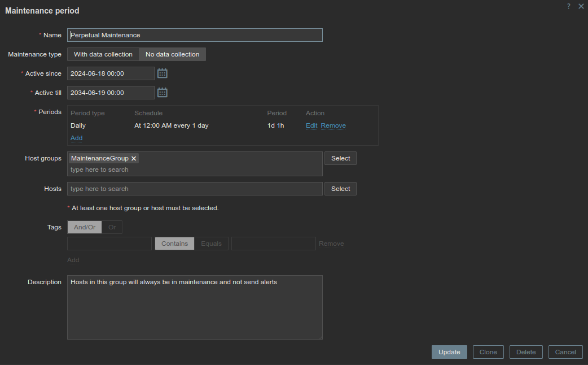Focus the Active since date field
The image size is (588, 365).
click(x=111, y=73)
